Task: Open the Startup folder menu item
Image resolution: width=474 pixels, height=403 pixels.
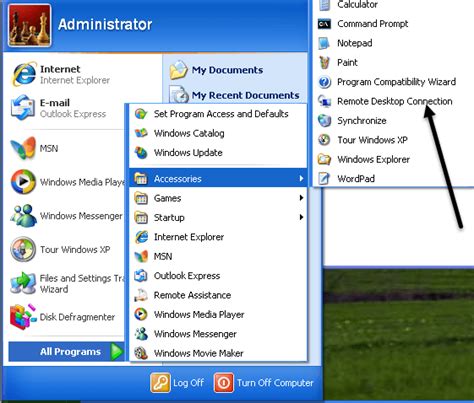Action: click(218, 217)
